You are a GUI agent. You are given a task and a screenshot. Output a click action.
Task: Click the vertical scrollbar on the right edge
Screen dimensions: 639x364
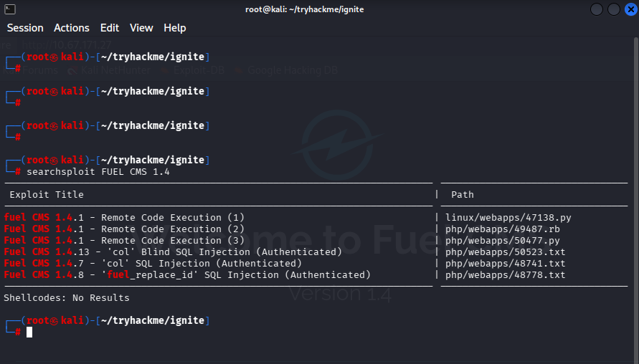(635, 199)
